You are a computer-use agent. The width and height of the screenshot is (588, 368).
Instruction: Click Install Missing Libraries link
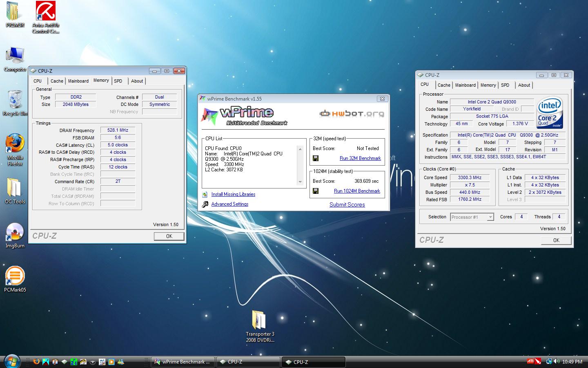tap(233, 194)
